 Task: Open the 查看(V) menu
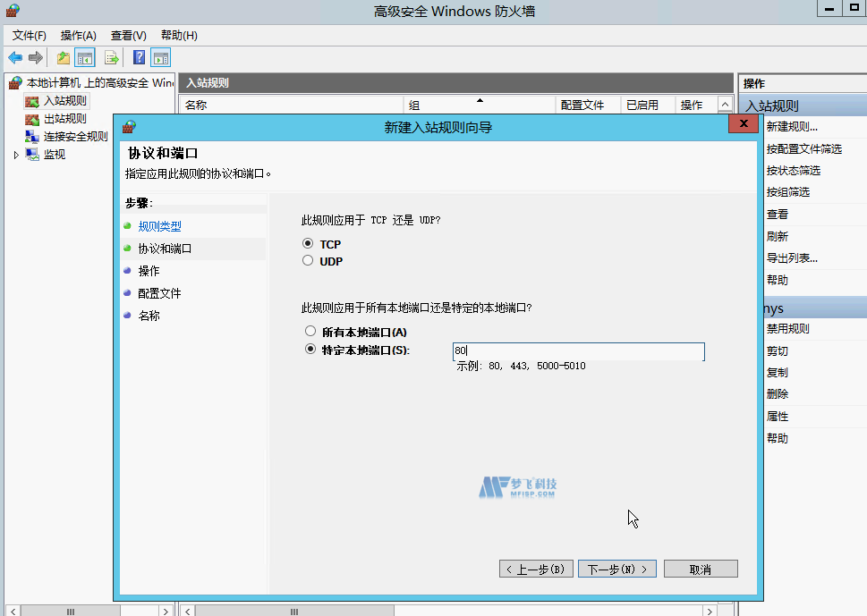(127, 35)
